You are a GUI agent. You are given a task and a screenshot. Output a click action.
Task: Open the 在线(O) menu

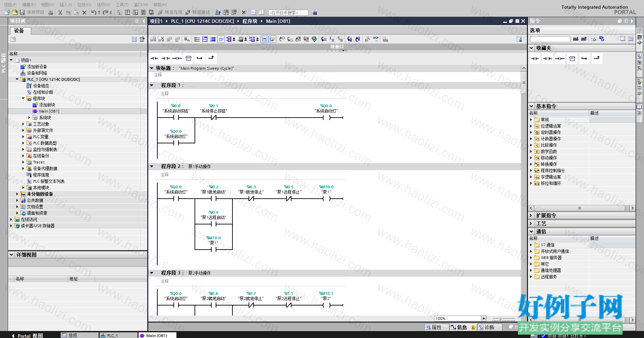(x=84, y=5)
